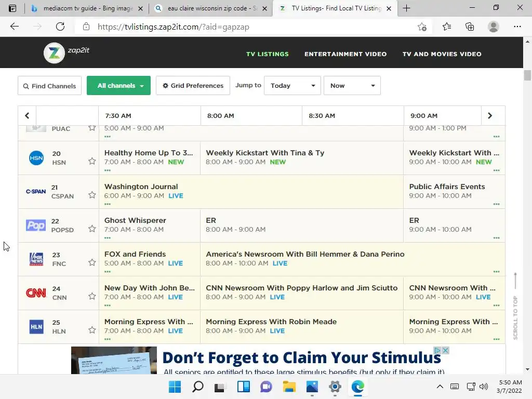Image resolution: width=532 pixels, height=399 pixels.
Task: Open Washington Journal listing
Action: pyautogui.click(x=251, y=191)
